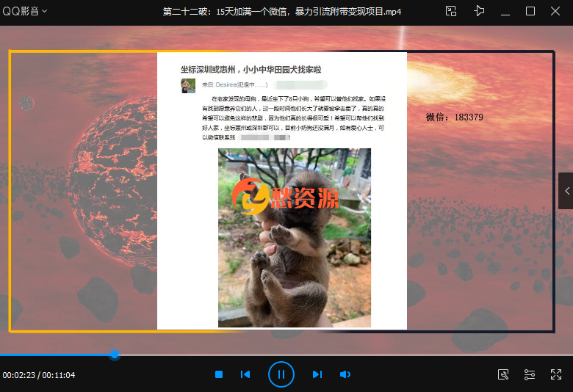Screen dimensions: 573x392
Task: Open the video toolbox icon
Action: tap(503, 374)
